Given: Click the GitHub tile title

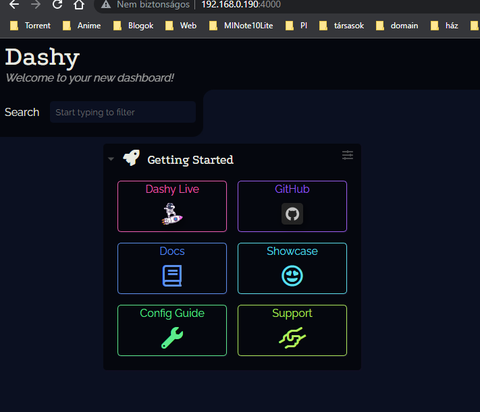Looking at the screenshot, I should tap(292, 189).
